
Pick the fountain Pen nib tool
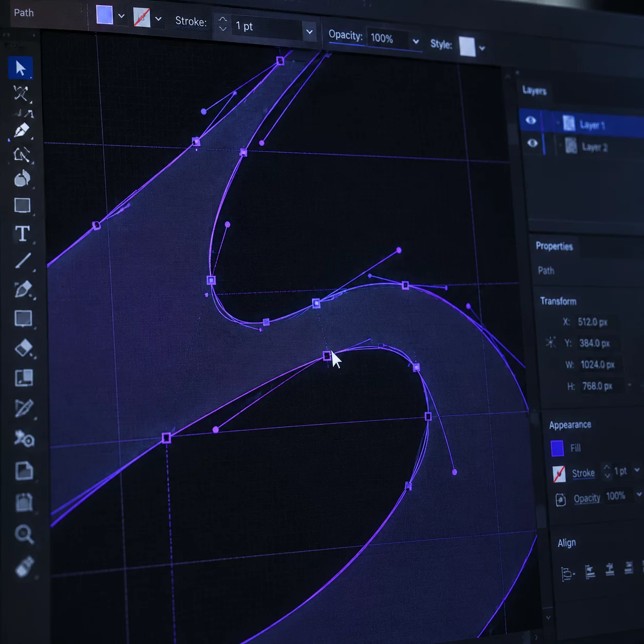click(22, 130)
